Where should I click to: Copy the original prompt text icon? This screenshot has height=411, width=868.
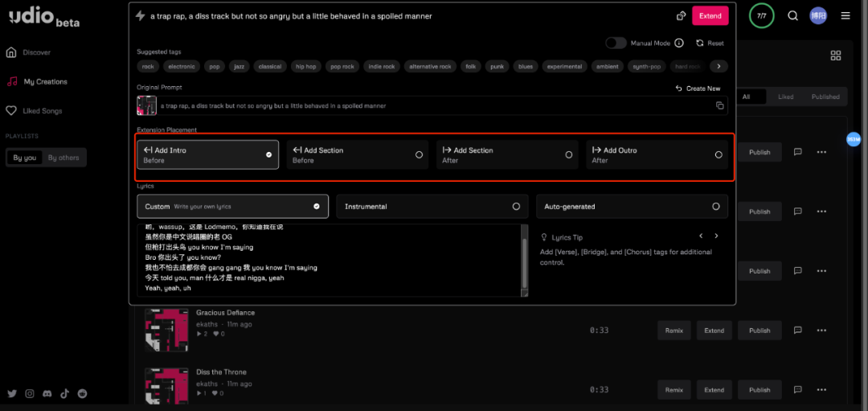tap(719, 105)
